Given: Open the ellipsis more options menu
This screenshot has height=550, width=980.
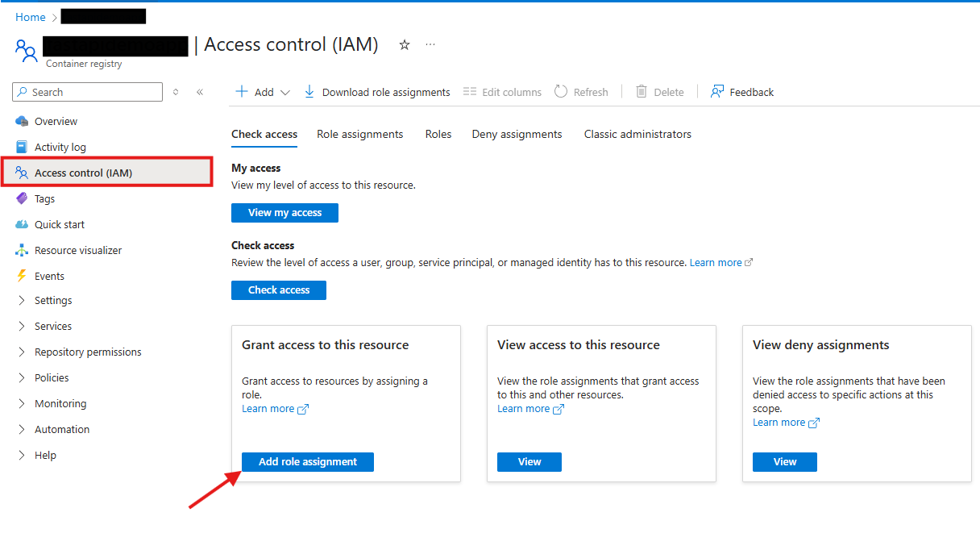Looking at the screenshot, I should click(x=430, y=45).
